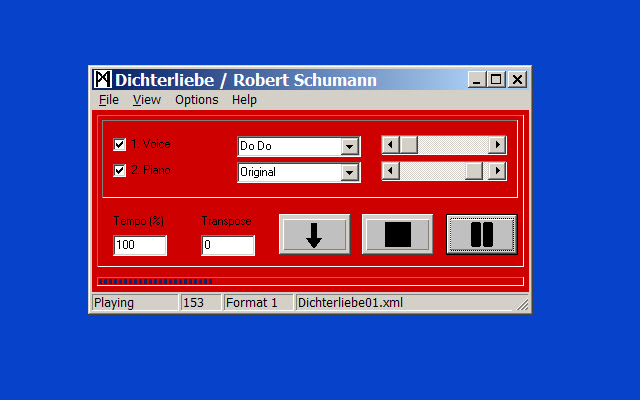Open the File menu
Viewport: 640px width, 400px height.
tap(109, 100)
